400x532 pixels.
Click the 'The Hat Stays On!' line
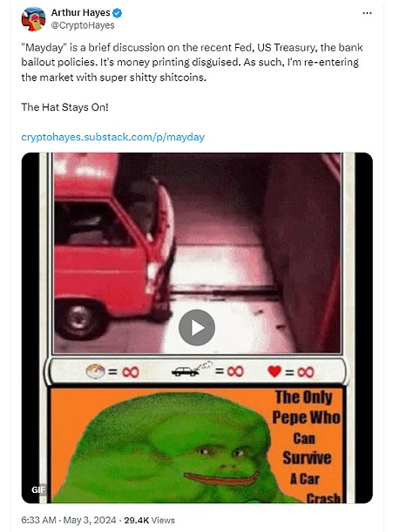pyautogui.click(x=64, y=107)
